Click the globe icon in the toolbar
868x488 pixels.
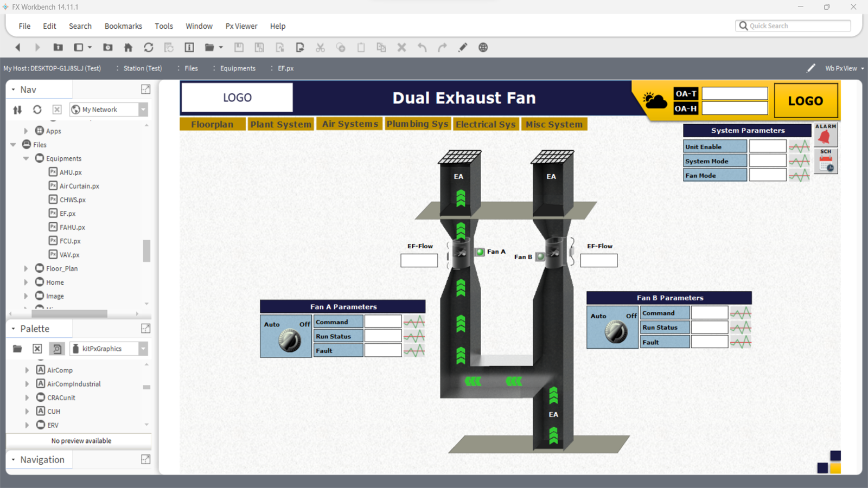pos(483,48)
